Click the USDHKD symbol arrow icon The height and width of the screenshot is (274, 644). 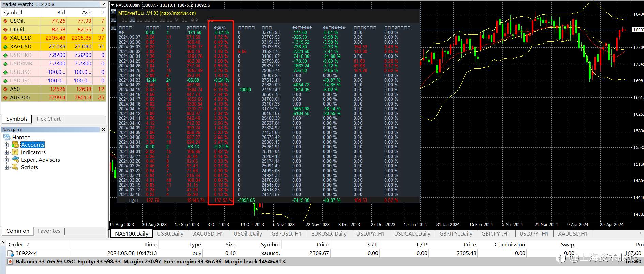[5, 55]
